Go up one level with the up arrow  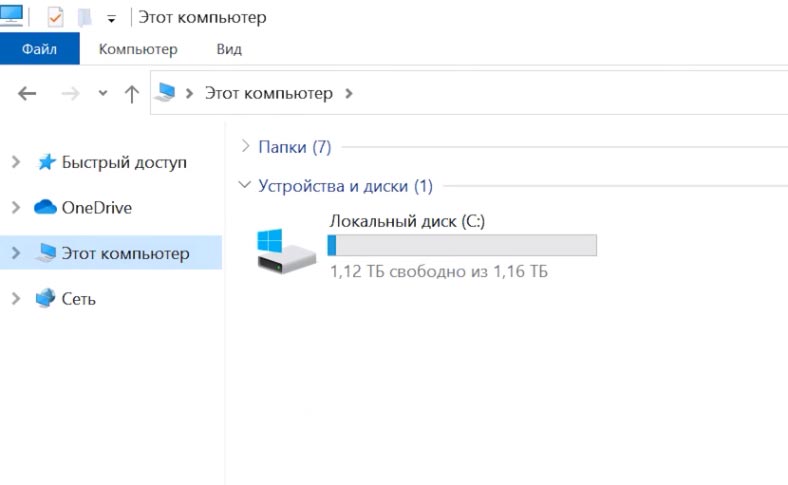[131, 94]
